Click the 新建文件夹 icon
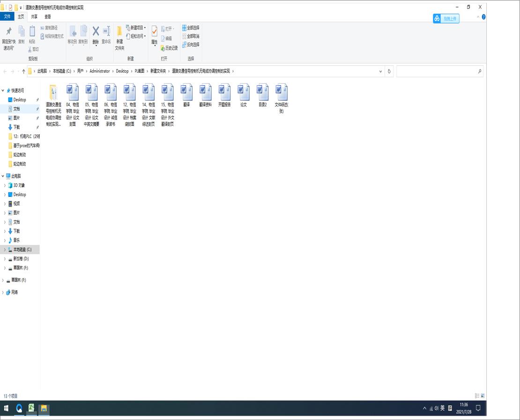The width and height of the screenshot is (520, 420). (x=119, y=31)
